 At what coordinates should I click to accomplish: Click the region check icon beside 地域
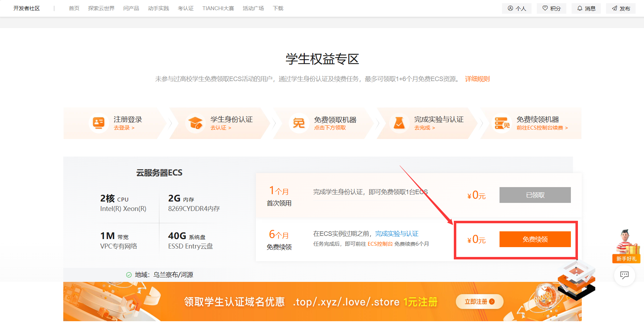[129, 275]
